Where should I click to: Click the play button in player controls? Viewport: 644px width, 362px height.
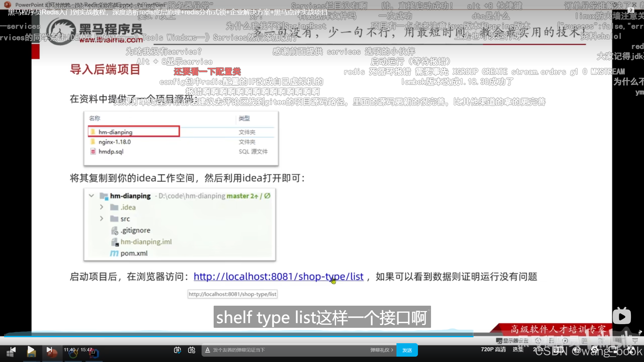click(x=31, y=350)
